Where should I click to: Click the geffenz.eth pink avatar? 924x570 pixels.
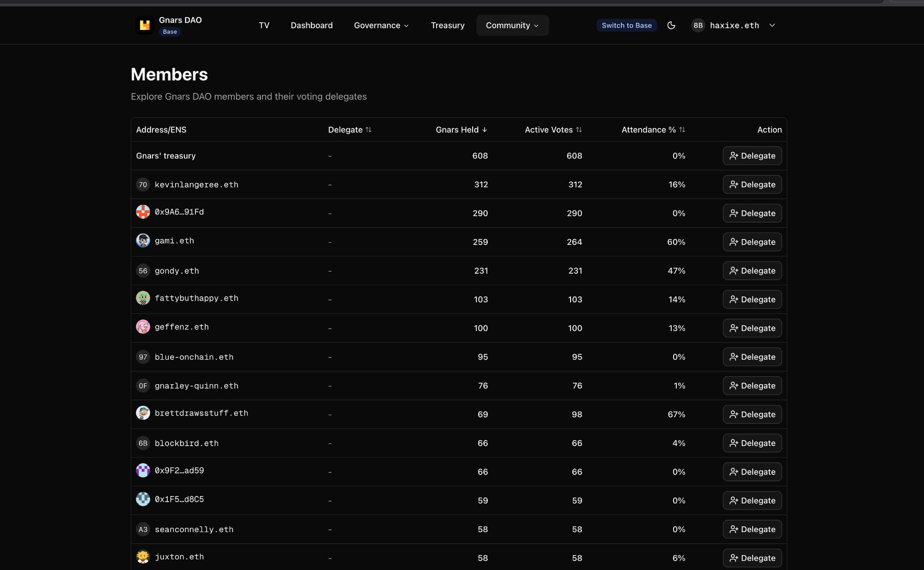[x=143, y=327]
